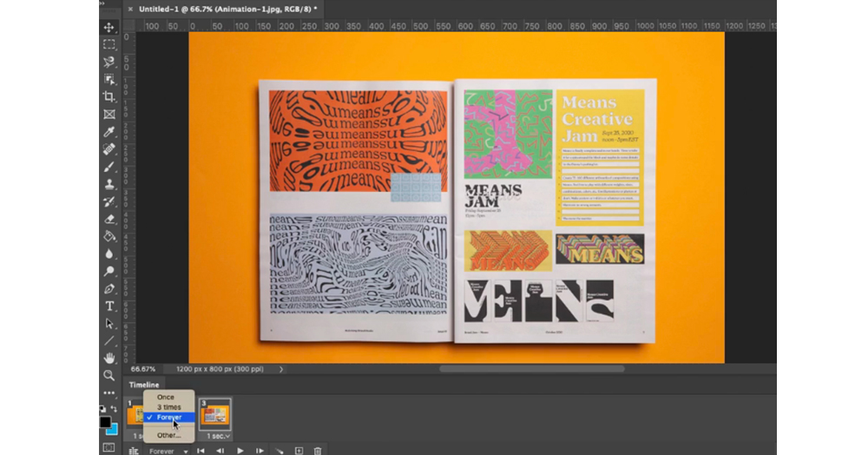Select the Pen tool

pyautogui.click(x=109, y=289)
